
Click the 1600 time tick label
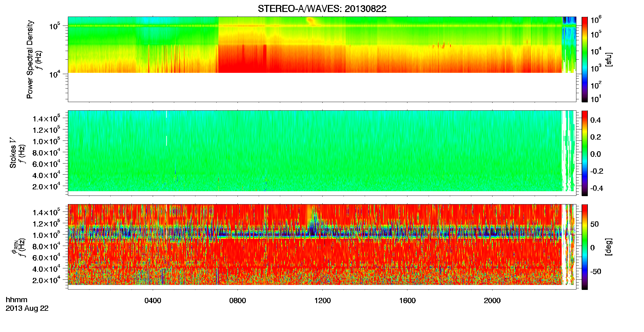pos(407,301)
